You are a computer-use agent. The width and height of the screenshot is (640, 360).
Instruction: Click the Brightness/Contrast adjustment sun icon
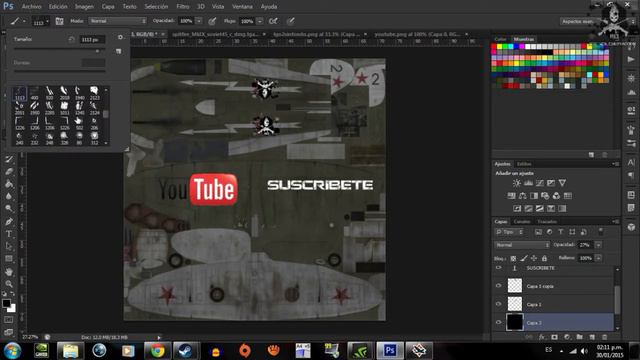517,183
